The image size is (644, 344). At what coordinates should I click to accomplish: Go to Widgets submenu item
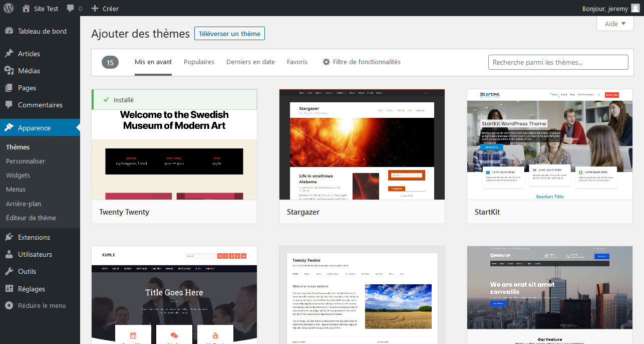coord(18,176)
